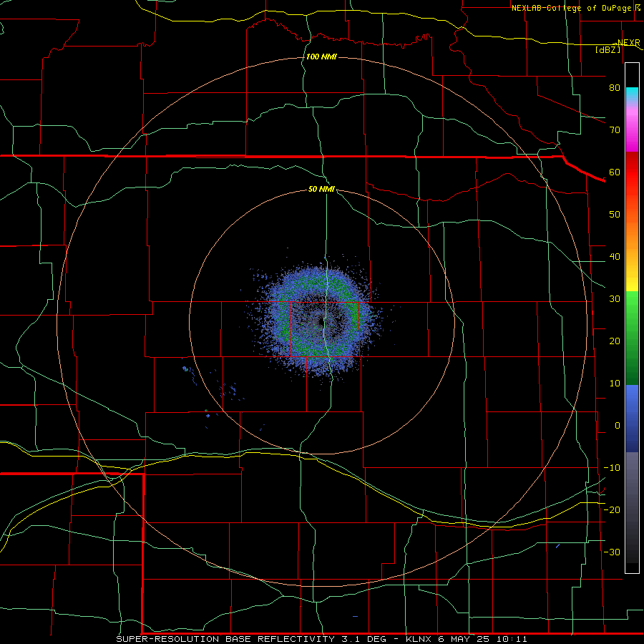The image size is (644, 644).
Task: Click the 20 value on the dBZ scale
Action: 615,341
